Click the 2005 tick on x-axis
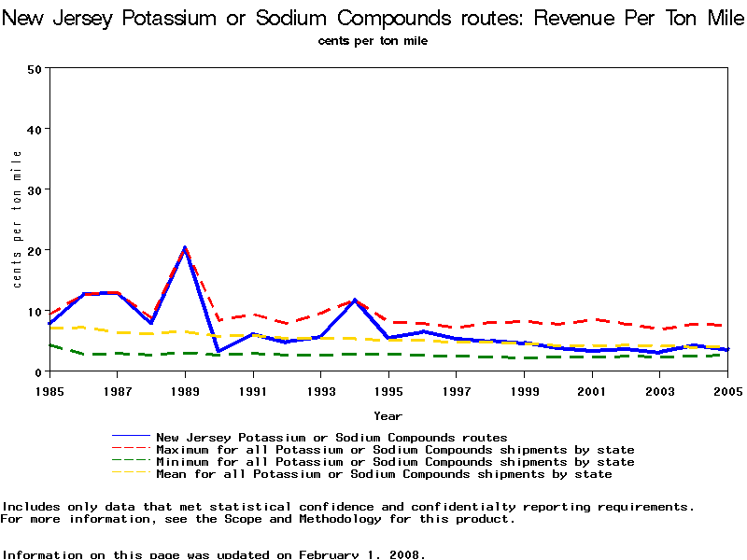Image resolution: width=747 pixels, height=560 pixels. (x=727, y=390)
